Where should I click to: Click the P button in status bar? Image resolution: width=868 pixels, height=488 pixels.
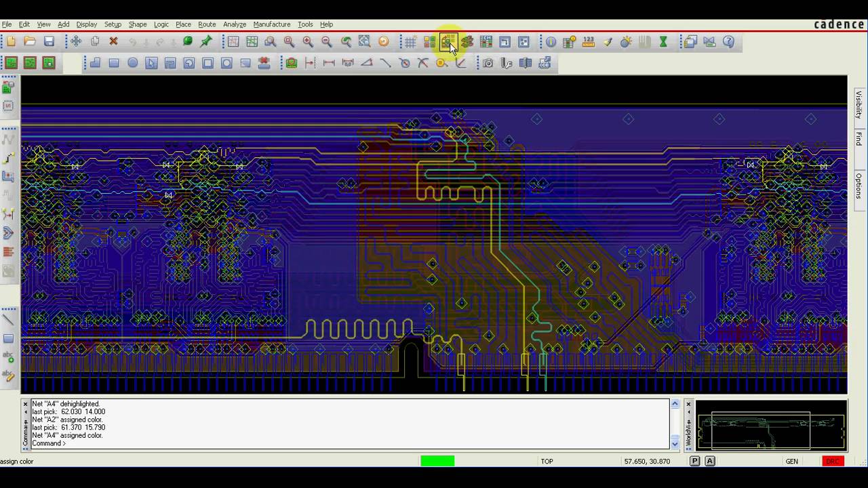(695, 461)
